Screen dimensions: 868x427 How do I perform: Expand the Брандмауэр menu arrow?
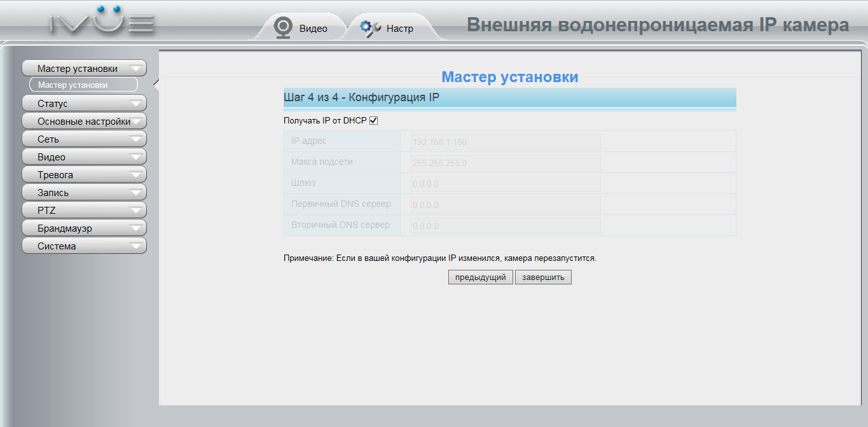[x=136, y=228]
